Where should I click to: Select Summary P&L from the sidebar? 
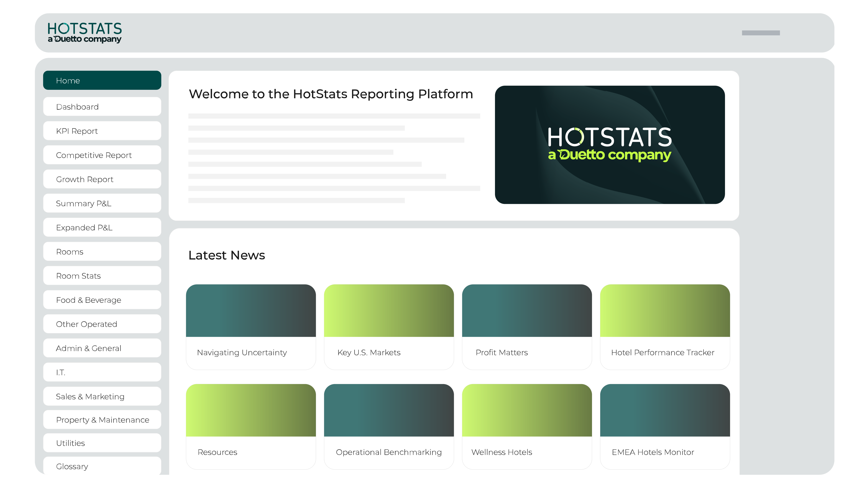point(102,203)
